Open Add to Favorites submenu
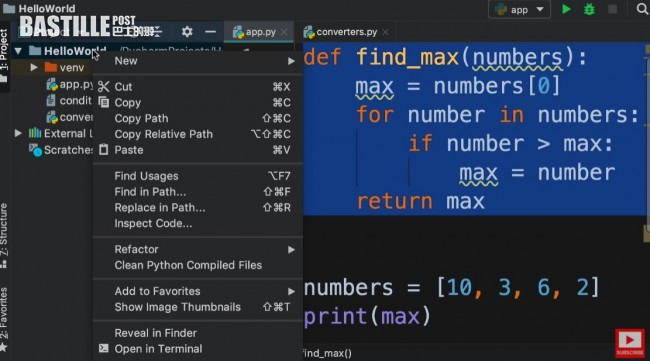 point(198,291)
